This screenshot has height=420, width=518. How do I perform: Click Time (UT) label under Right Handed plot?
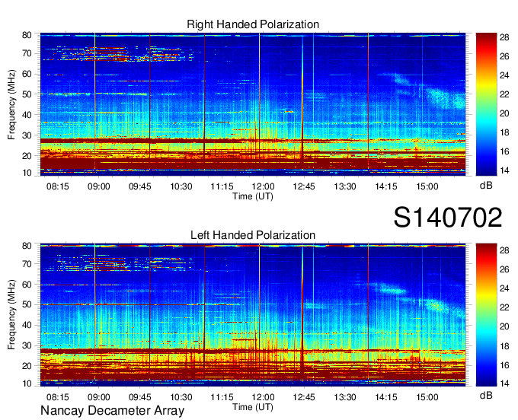[253, 196]
